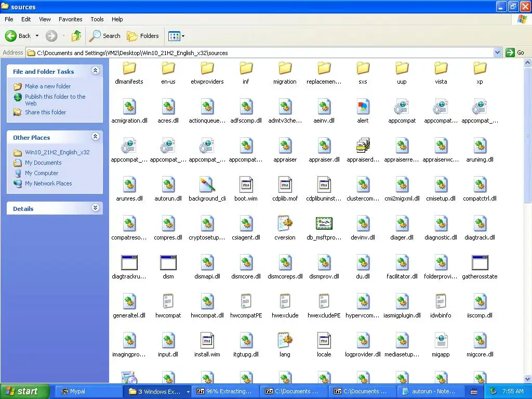
Task: Open the Help menu
Action: (x=117, y=19)
